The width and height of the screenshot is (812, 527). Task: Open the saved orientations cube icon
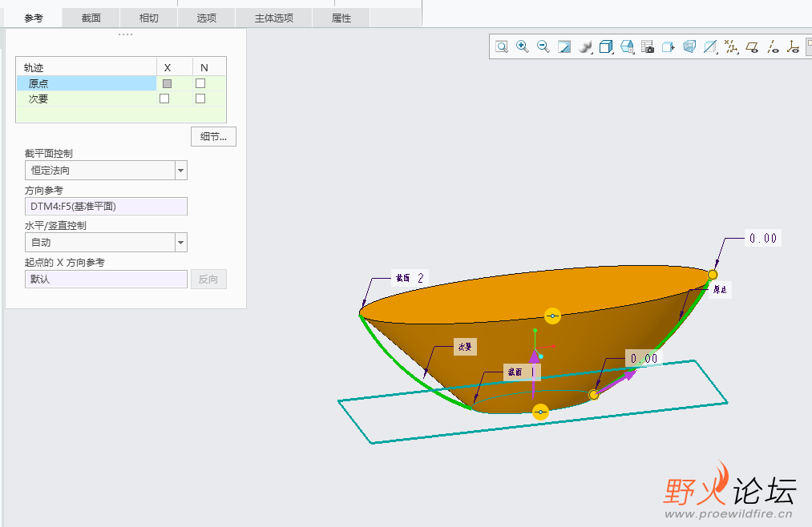(606, 47)
